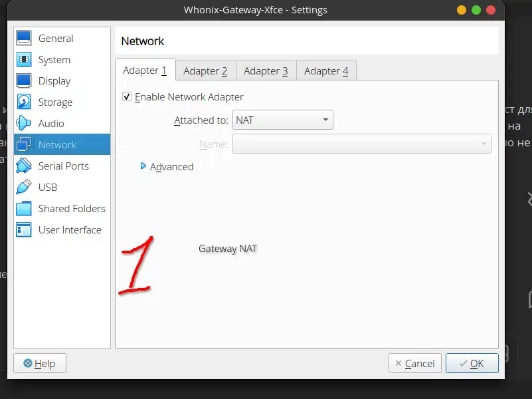The image size is (532, 399).
Task: Switch to the Adapter 2 tab
Action: pos(206,71)
